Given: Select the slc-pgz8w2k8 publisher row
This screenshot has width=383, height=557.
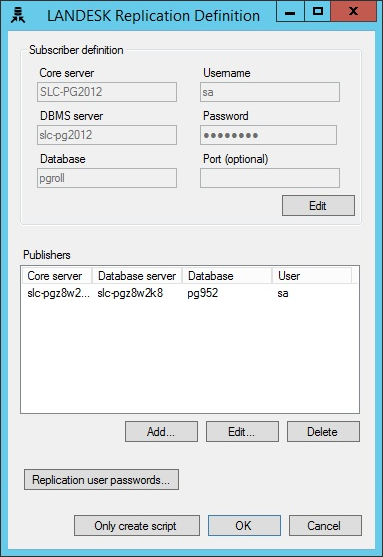Looking at the screenshot, I should coord(190,293).
